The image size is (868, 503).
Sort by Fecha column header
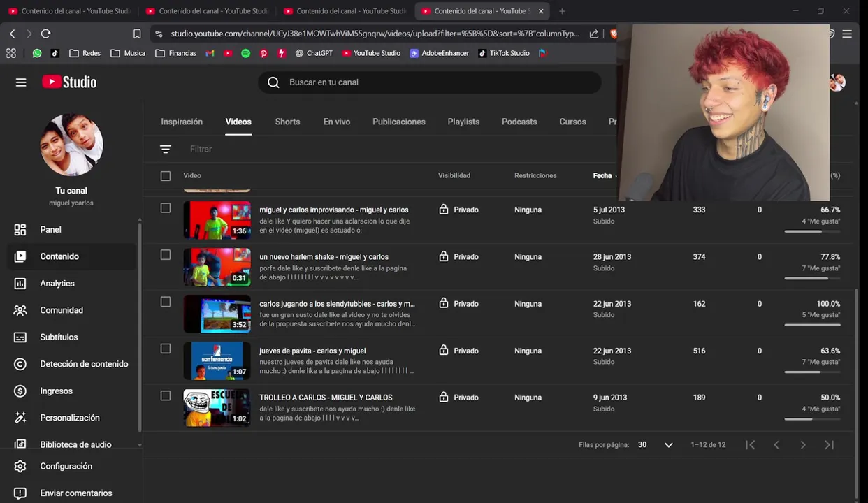coord(602,176)
